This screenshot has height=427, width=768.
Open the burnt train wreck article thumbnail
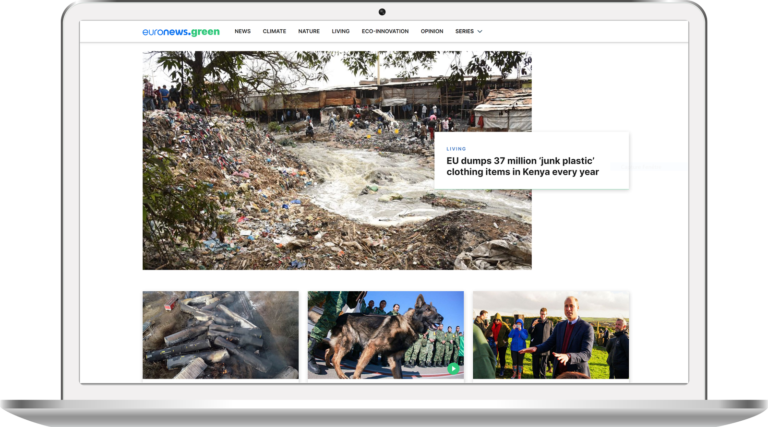220,335
